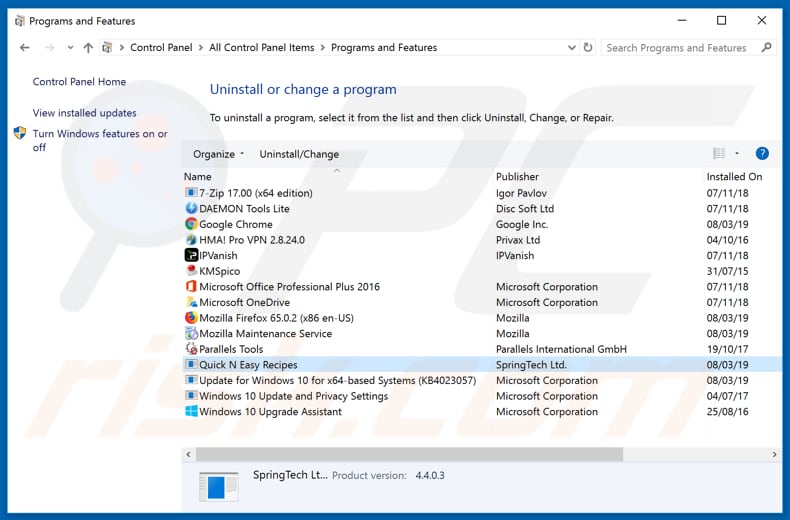
Task: Click the Uninstall/Change button
Action: [299, 154]
